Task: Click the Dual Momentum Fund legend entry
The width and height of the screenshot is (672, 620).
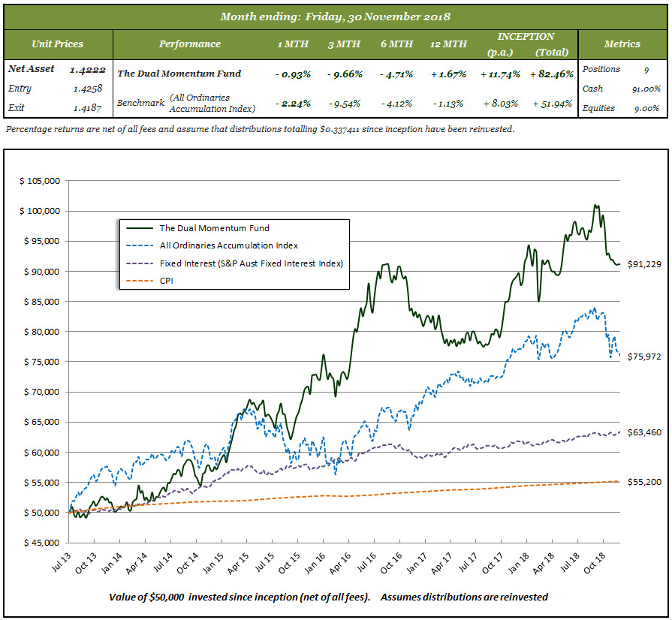Action: click(214, 228)
